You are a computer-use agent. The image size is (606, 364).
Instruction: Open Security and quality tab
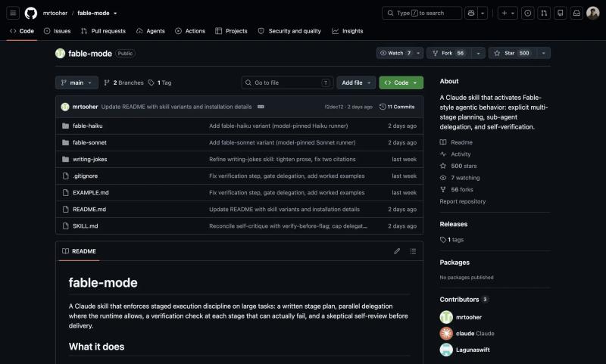tap(289, 31)
